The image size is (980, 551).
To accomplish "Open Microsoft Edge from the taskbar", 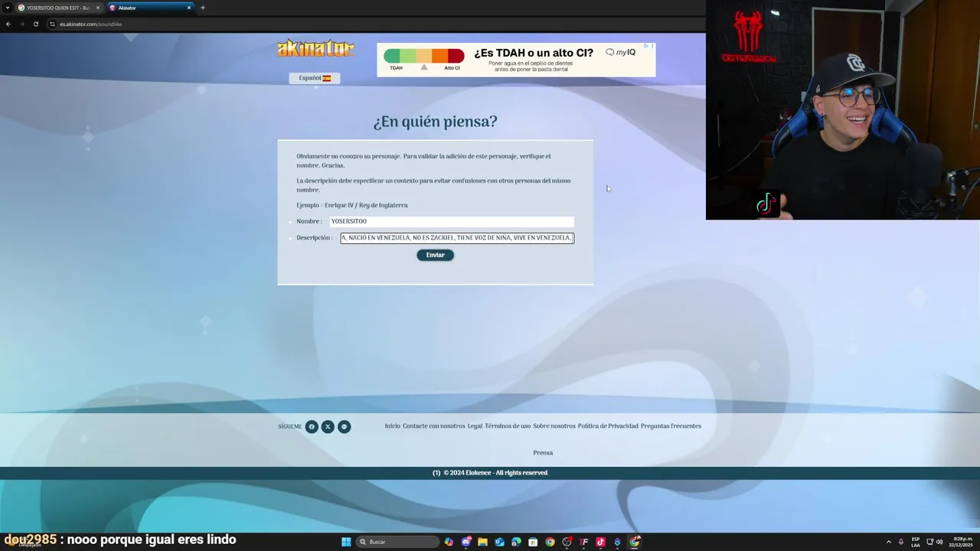I will point(516,542).
